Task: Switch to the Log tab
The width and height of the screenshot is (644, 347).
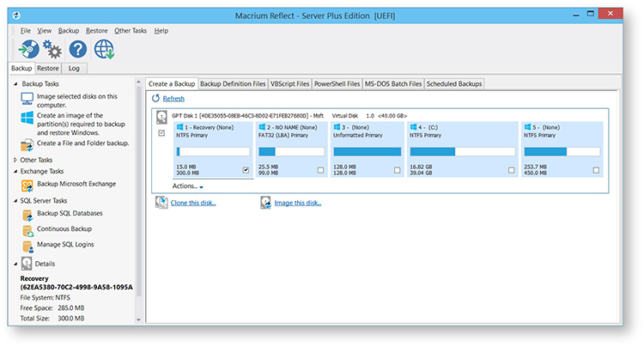Action: point(74,68)
